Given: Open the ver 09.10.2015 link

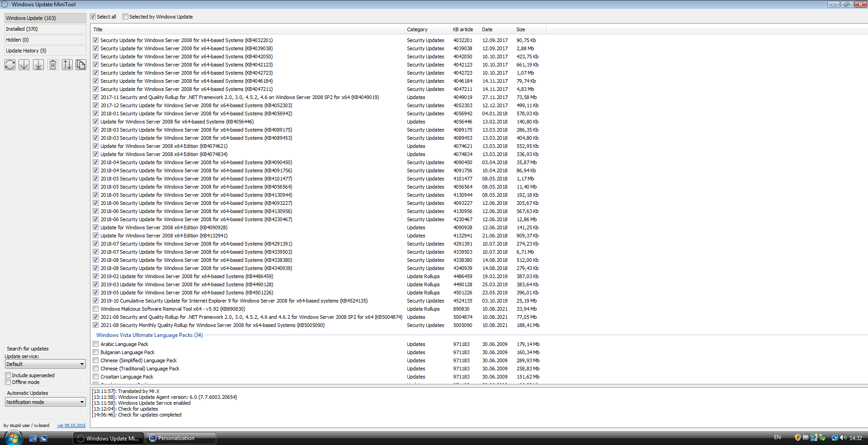Looking at the screenshot, I should pos(71,425).
